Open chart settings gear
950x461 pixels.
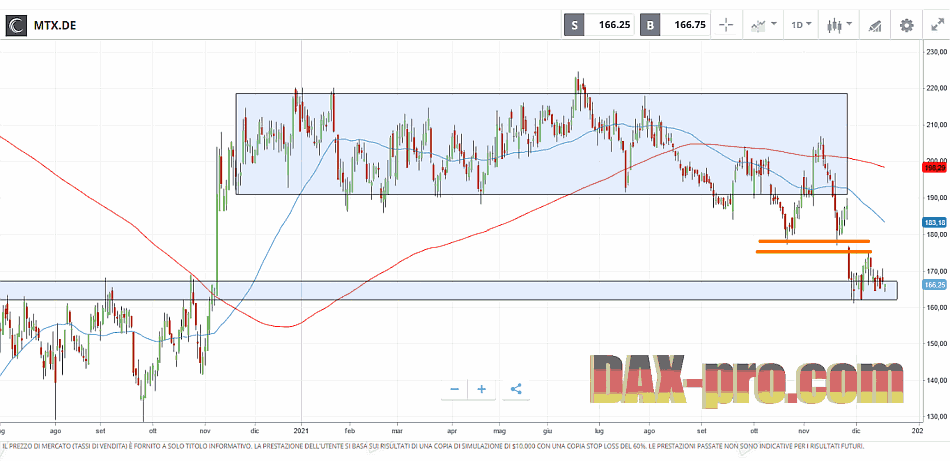906,25
